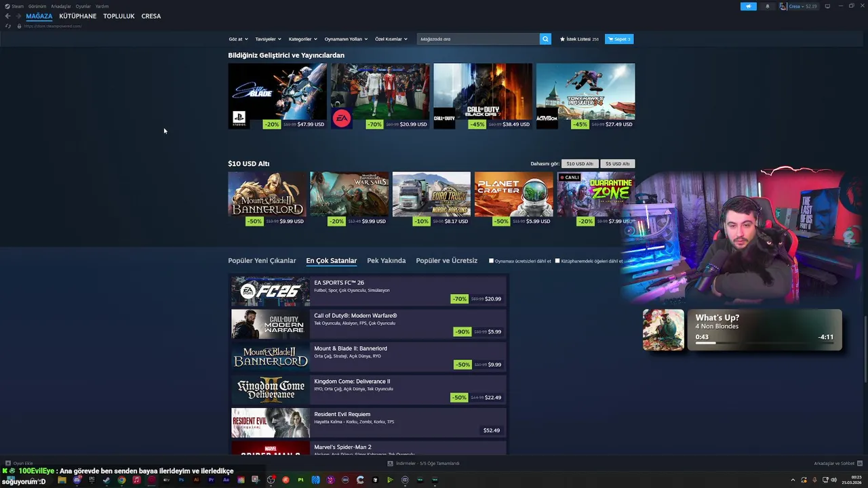Switch to the TOPLULUK tab
The width and height of the screenshot is (868, 488).
click(x=119, y=16)
